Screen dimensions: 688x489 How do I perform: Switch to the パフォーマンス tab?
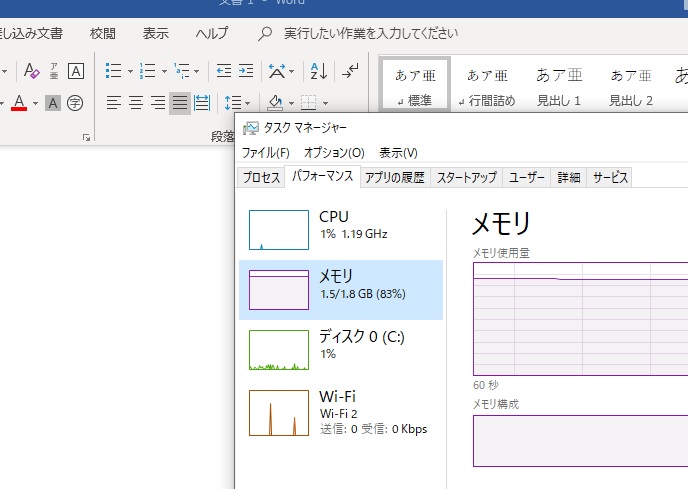322,176
